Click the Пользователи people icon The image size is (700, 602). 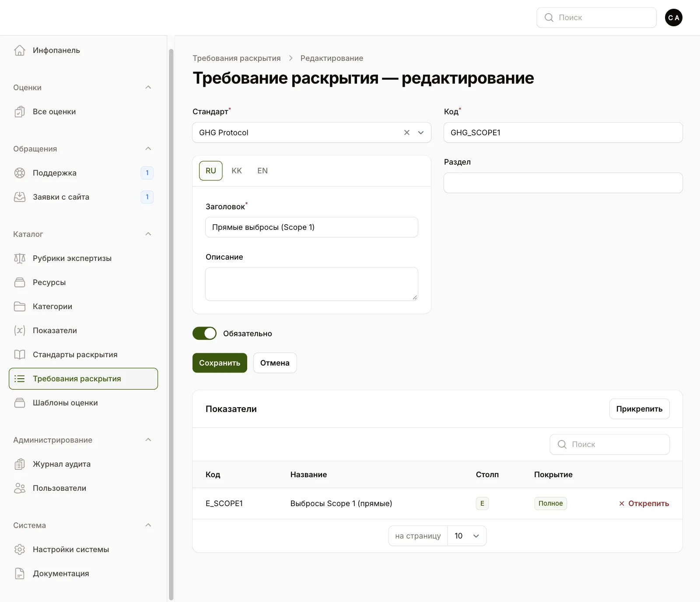(x=20, y=488)
